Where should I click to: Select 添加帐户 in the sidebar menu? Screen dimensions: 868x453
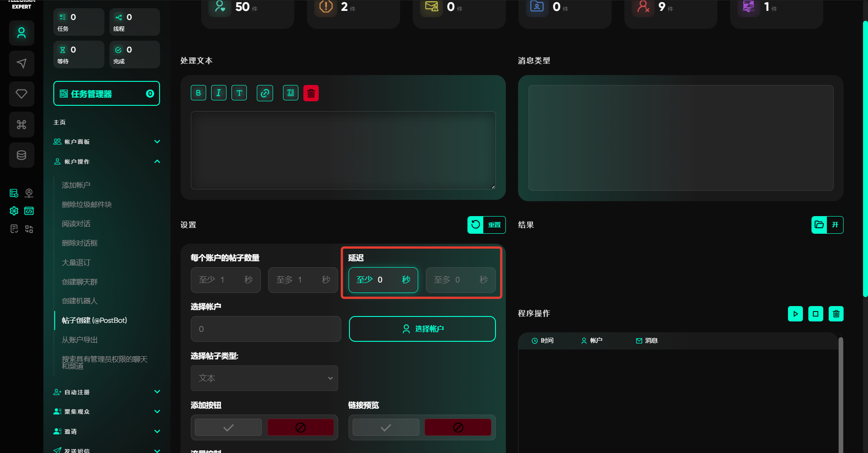[76, 185]
